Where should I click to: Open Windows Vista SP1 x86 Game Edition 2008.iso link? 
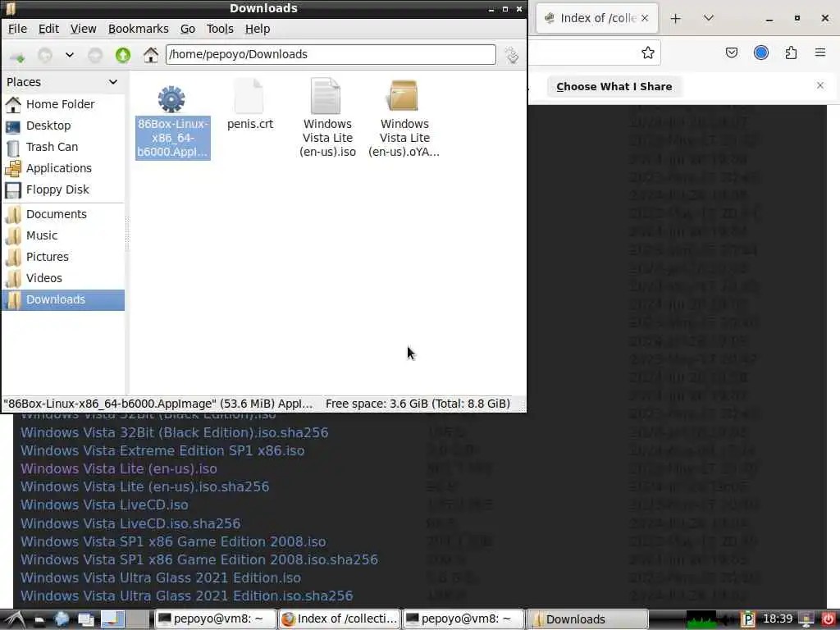pyautogui.click(x=173, y=541)
